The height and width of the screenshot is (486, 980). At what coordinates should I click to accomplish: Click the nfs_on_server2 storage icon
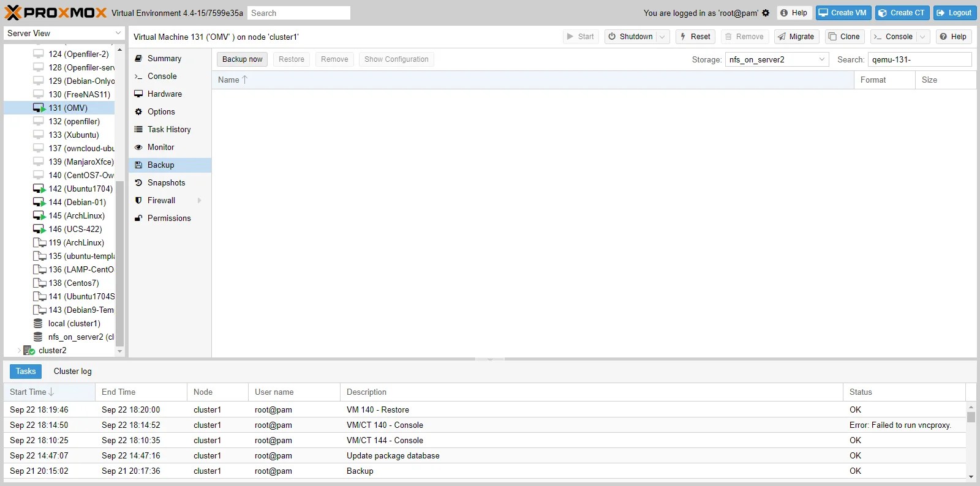(38, 337)
